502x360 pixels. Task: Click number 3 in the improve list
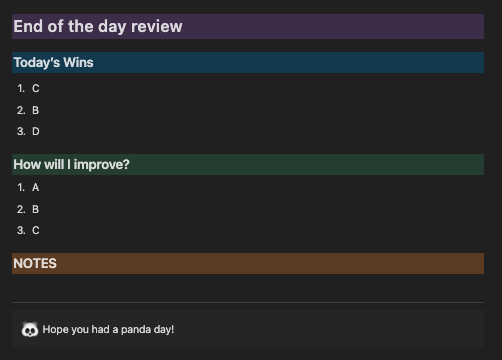coord(21,230)
